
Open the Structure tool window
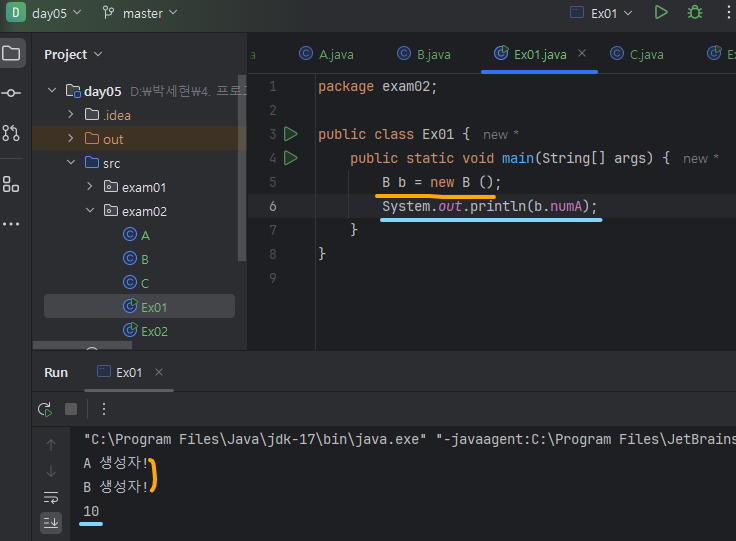(12, 184)
